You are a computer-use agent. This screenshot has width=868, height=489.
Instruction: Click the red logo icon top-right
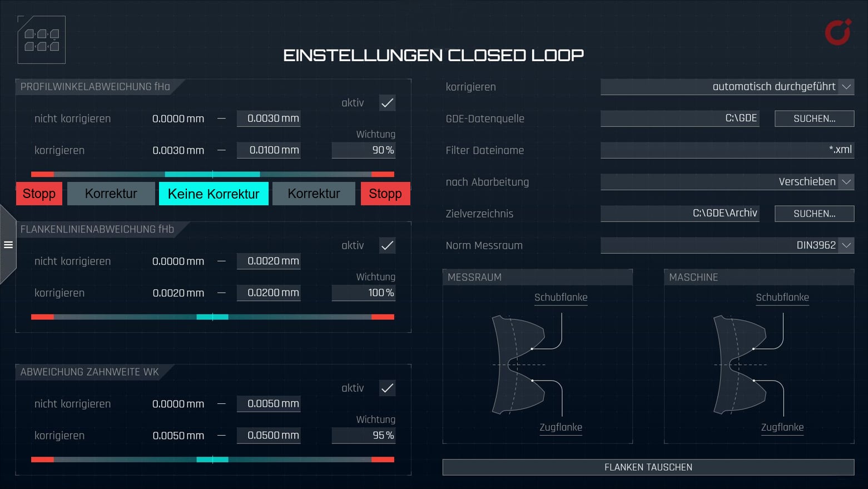837,32
